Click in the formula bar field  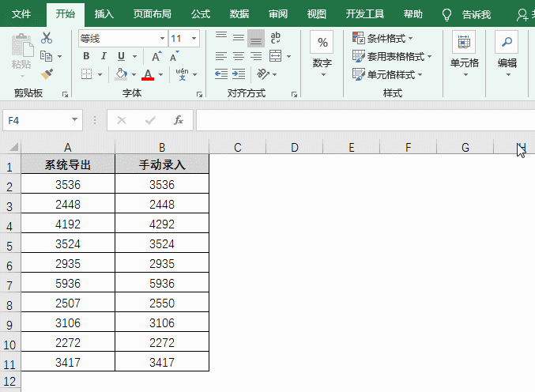coord(365,120)
